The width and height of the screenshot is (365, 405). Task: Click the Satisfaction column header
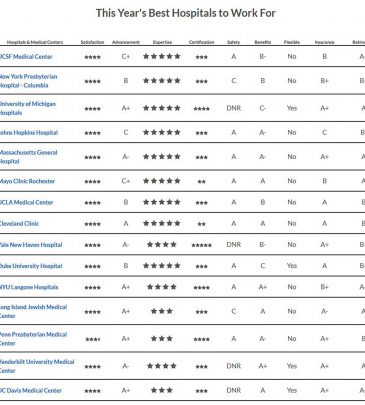click(x=92, y=42)
